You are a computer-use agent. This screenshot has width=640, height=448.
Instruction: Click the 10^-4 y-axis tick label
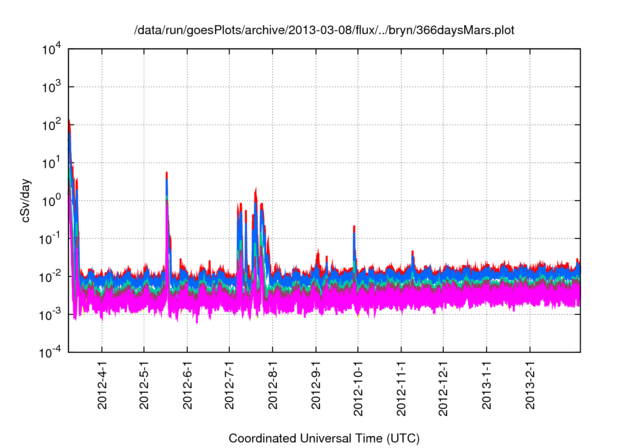pos(50,352)
